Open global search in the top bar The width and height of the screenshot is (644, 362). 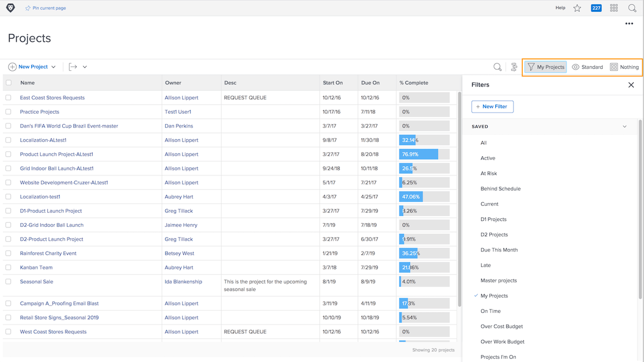click(632, 8)
